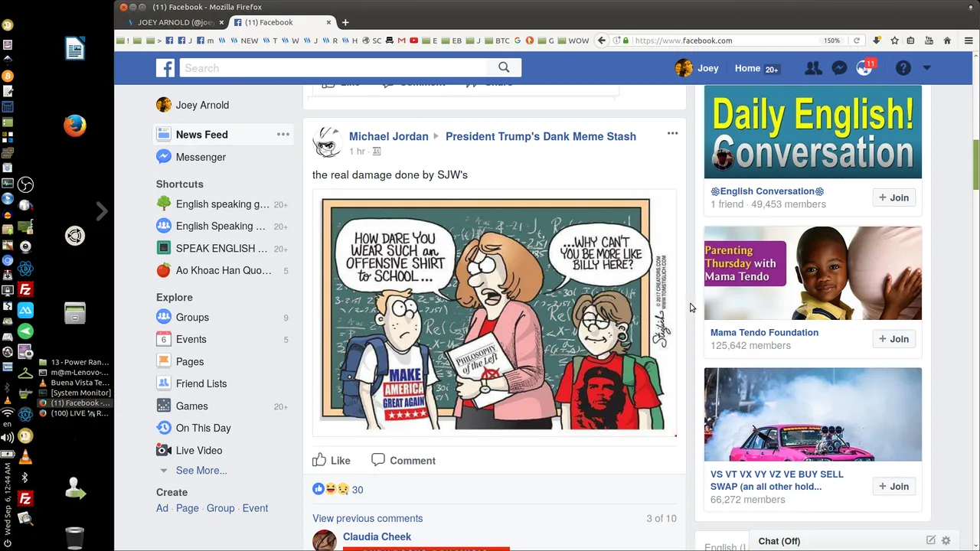Viewport: 980px width, 551px height.
Task: Select Buena Vista Te... in window list
Action: [x=75, y=383]
